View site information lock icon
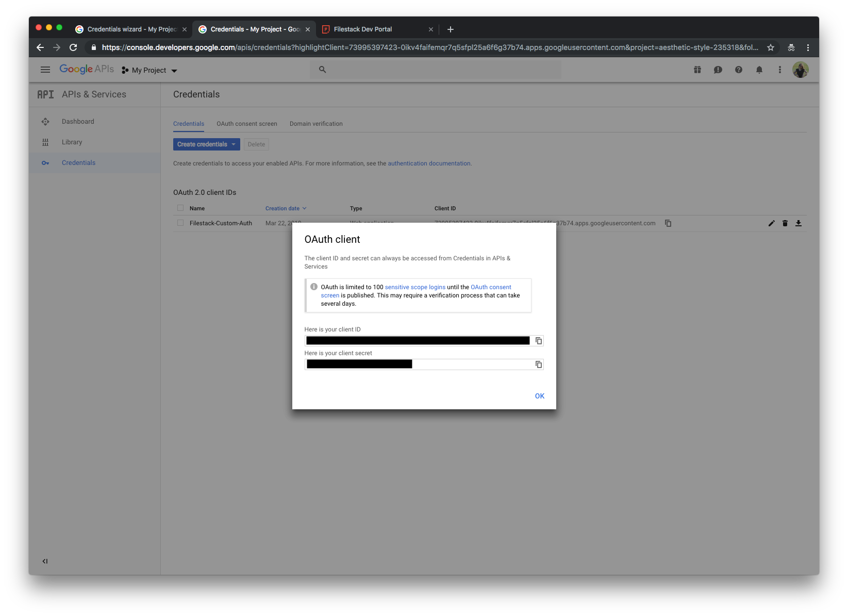The height and width of the screenshot is (616, 848). click(93, 47)
